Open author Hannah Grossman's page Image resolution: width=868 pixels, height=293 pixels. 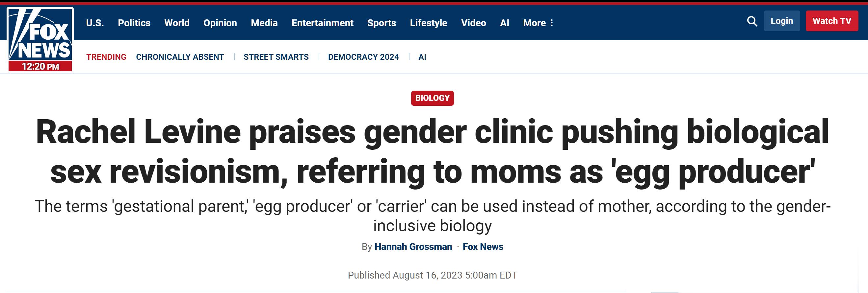coord(413,247)
